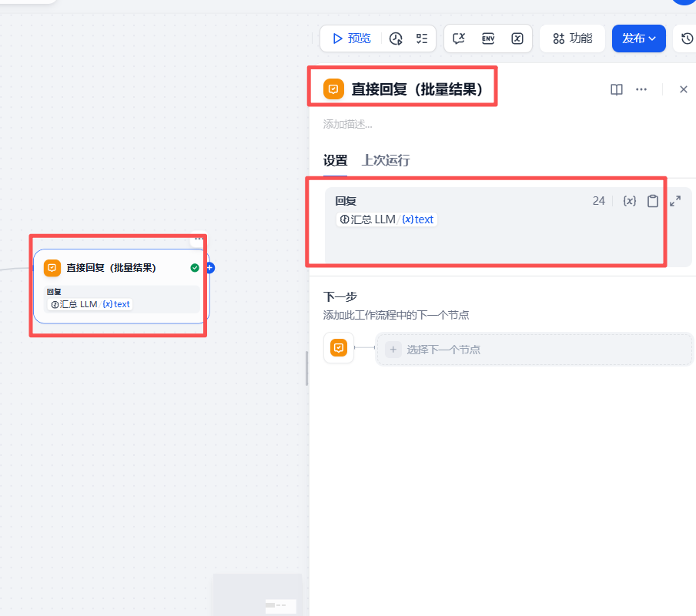Click 选择下一个节点 to add next node
Viewport: 696px width, 616px height.
click(534, 350)
